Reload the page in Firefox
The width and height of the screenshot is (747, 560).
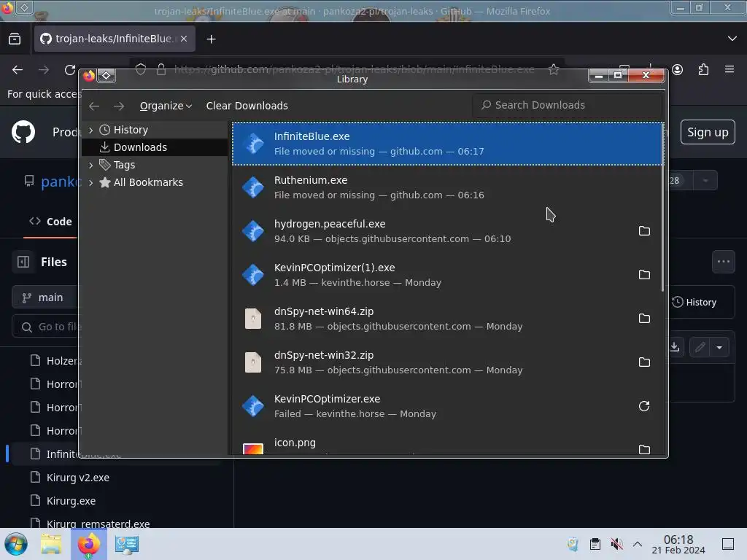point(70,70)
